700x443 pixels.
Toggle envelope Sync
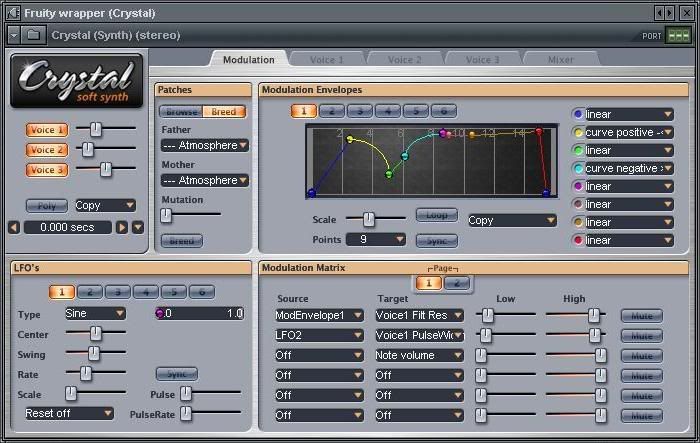tap(437, 241)
